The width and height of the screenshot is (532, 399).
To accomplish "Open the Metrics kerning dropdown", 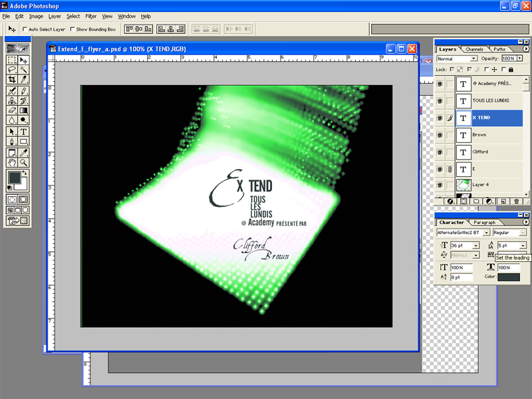I will [476, 255].
